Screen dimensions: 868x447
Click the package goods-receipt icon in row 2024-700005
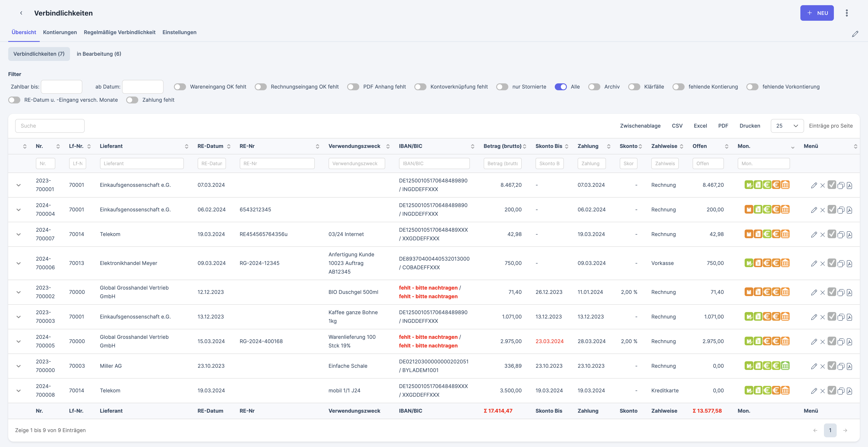[749, 341]
